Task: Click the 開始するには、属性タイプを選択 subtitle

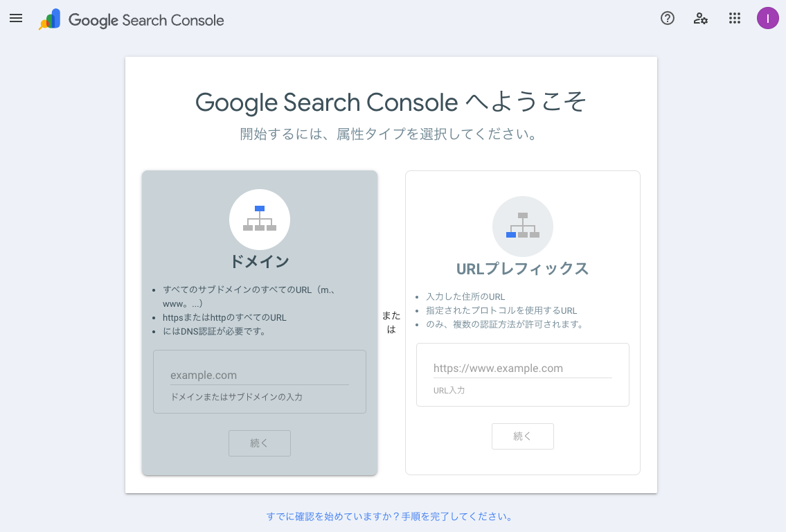Action: coord(389,134)
